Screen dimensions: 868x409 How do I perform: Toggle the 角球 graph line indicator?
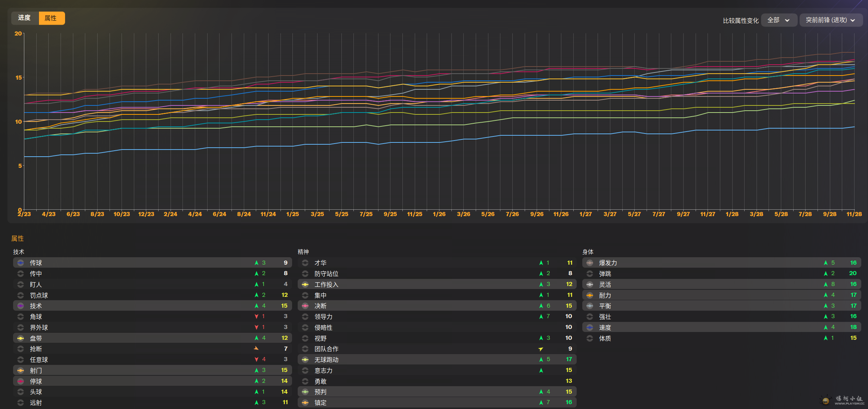[x=21, y=317]
